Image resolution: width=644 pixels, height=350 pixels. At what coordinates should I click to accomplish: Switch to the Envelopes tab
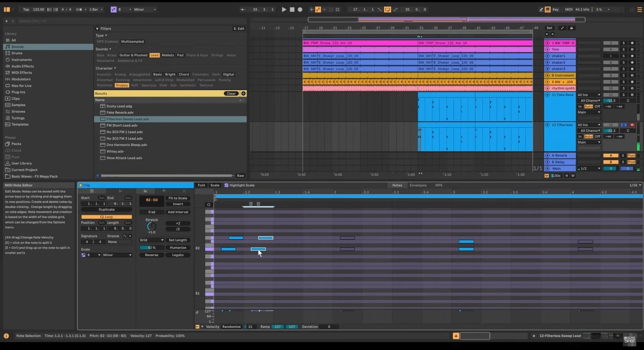[418, 185]
